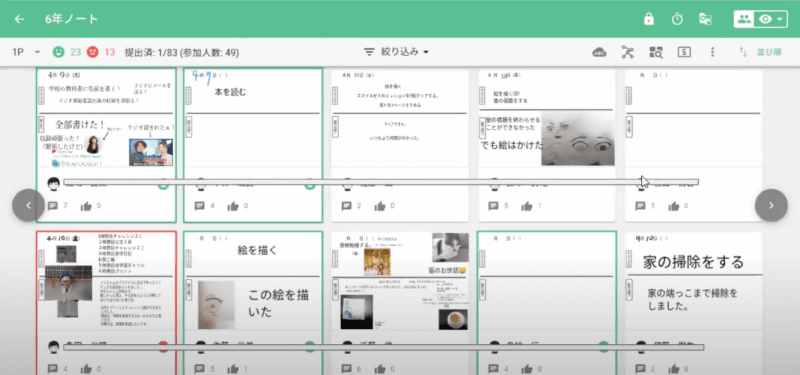Like the でも絵はかけた card
This screenshot has width=800, height=375.
click(x=527, y=206)
